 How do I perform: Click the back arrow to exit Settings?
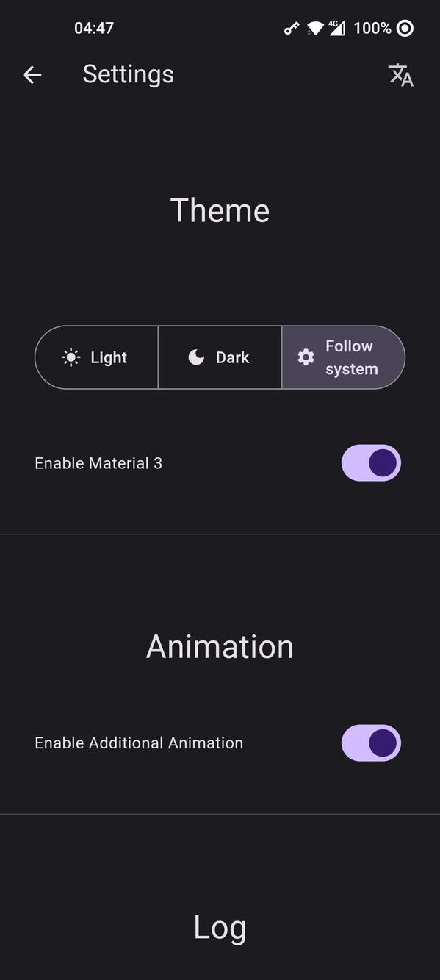pos(32,74)
